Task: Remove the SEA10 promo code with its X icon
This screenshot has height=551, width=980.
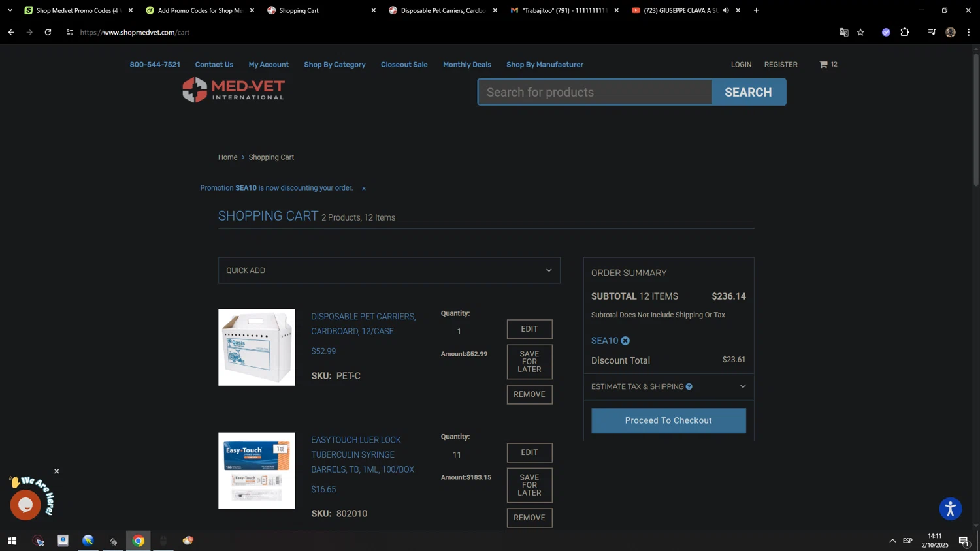Action: (625, 341)
